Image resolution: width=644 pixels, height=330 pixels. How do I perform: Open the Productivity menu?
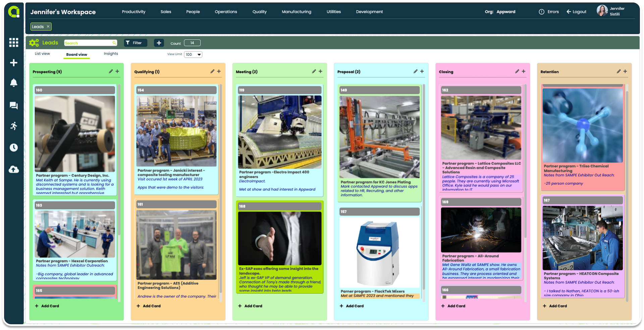133,12
